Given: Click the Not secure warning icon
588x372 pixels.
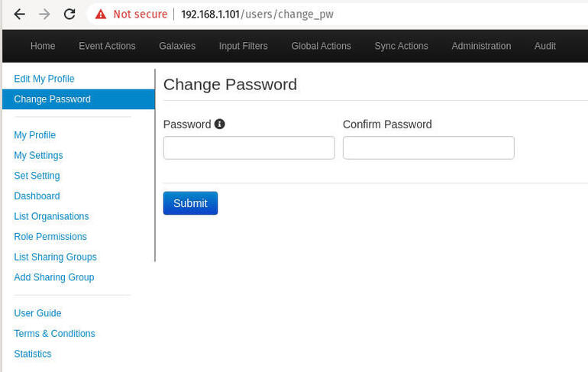Looking at the screenshot, I should 101,15.
